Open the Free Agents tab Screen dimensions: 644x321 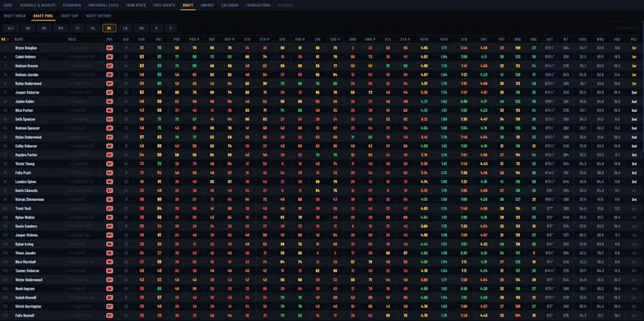click(164, 5)
